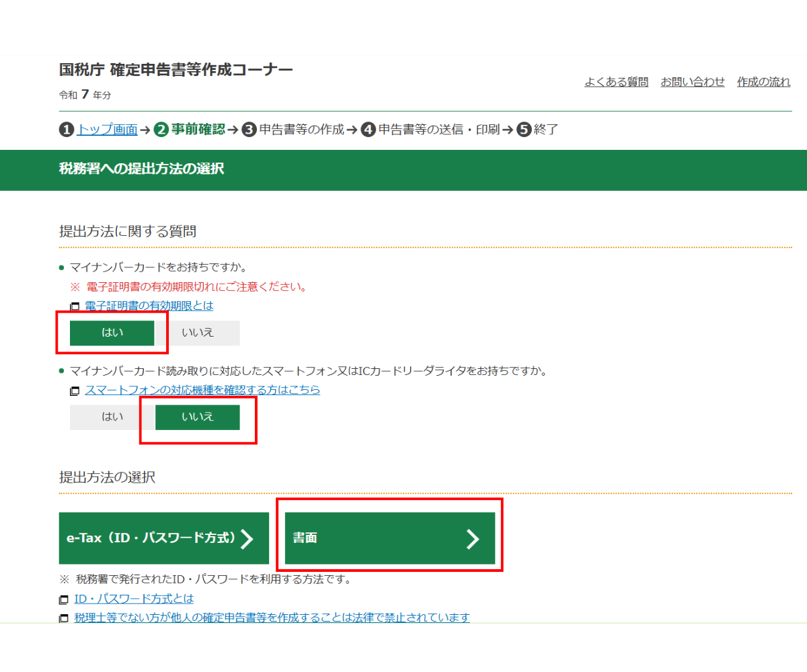Click the ❹ 申告書等の送信・印刷 step icon

[369, 130]
